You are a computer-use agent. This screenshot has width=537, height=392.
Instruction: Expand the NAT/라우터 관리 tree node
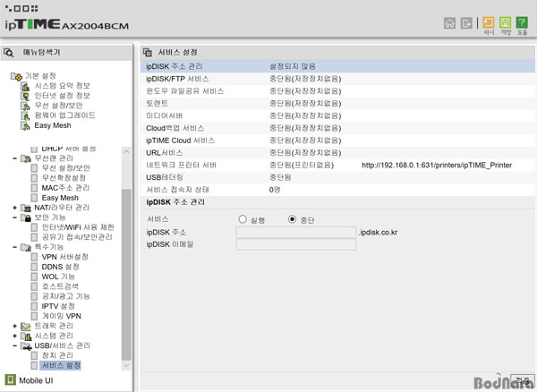coord(14,208)
